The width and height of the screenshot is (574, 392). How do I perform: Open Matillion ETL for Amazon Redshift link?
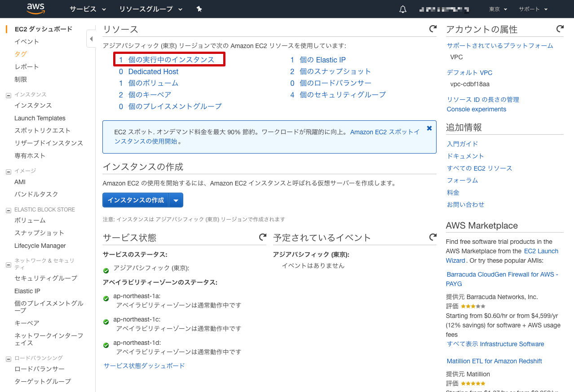pyautogui.click(x=495, y=361)
